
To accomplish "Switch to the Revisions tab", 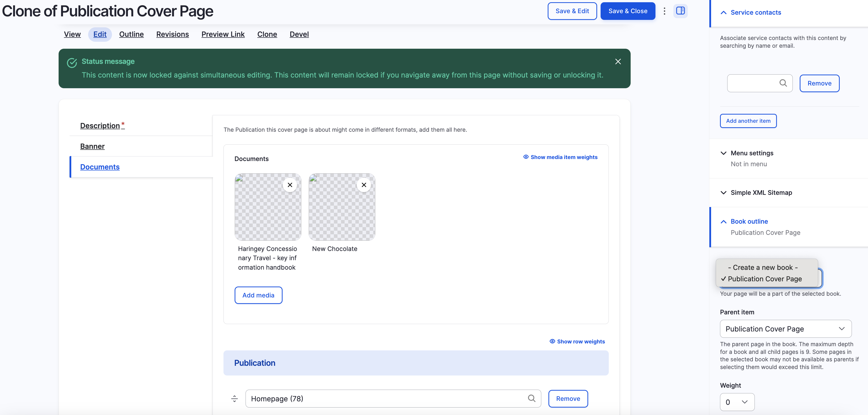I will pyautogui.click(x=172, y=34).
